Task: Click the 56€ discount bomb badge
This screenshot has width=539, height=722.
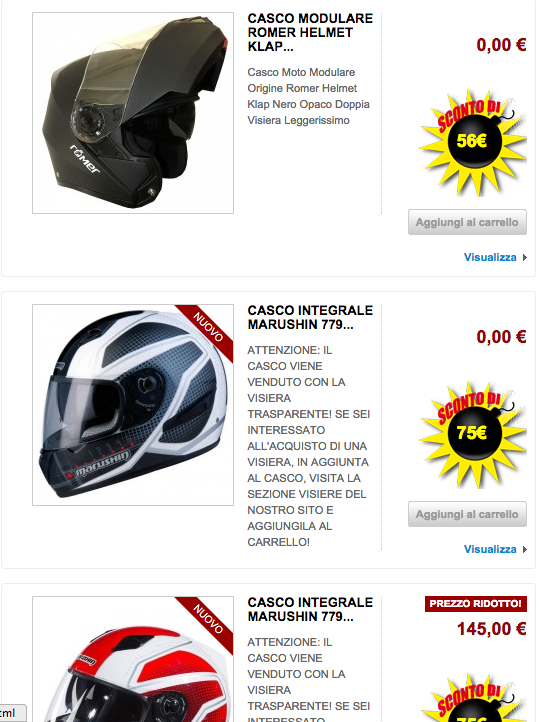Action: 473,142
